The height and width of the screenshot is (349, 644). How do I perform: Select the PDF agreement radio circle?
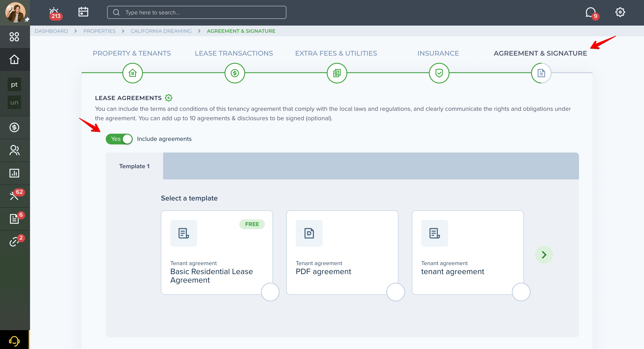[395, 292]
